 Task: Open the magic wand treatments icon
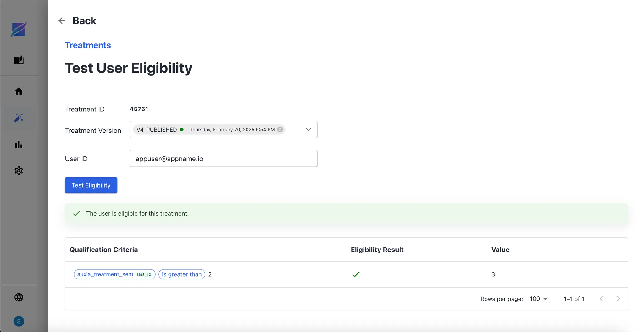(x=19, y=118)
